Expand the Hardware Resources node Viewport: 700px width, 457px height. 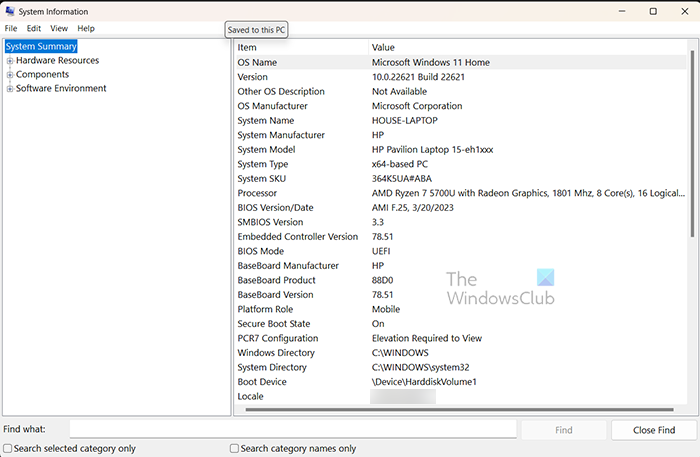point(10,61)
